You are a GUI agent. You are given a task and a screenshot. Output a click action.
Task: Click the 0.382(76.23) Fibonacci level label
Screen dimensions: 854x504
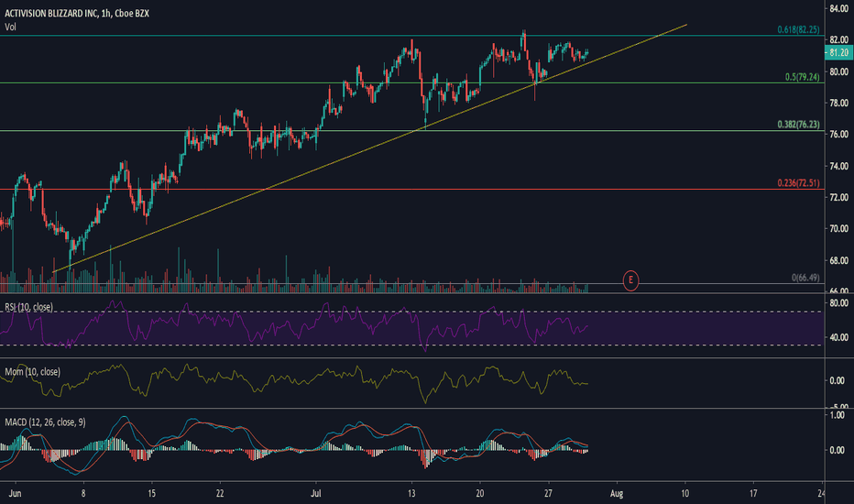798,125
